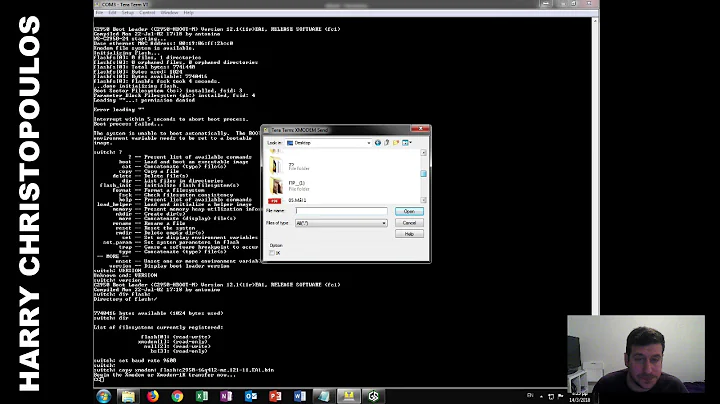The width and height of the screenshot is (720, 404).
Task: Click the Action Center flag tray icon
Action: 560,396
